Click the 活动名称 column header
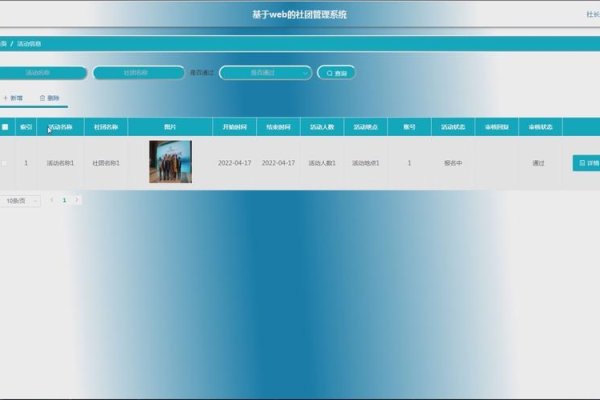Screen dimensions: 600x400 (60, 127)
